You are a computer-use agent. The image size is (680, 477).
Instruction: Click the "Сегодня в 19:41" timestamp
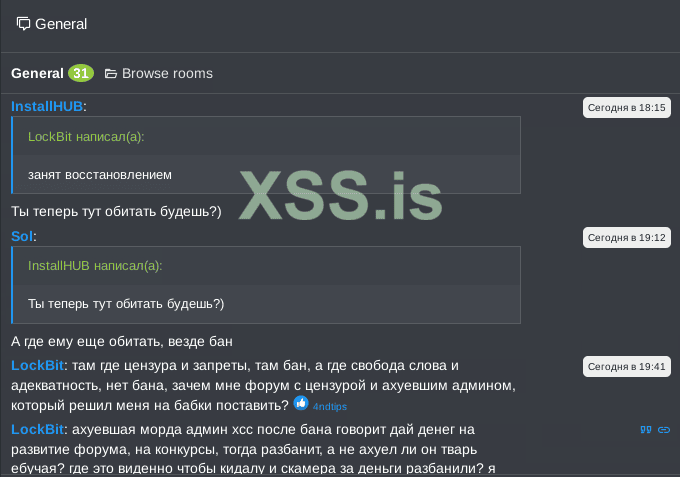626,367
